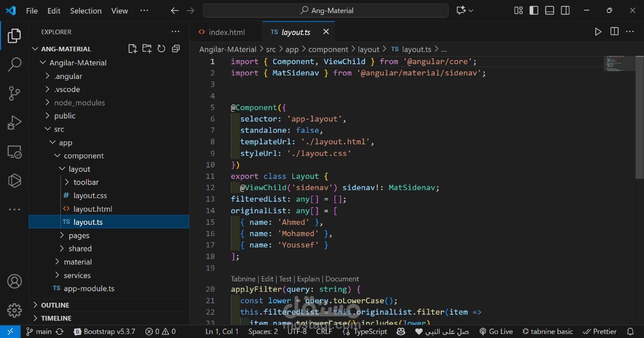Open remote window from status bar

(x=10, y=331)
